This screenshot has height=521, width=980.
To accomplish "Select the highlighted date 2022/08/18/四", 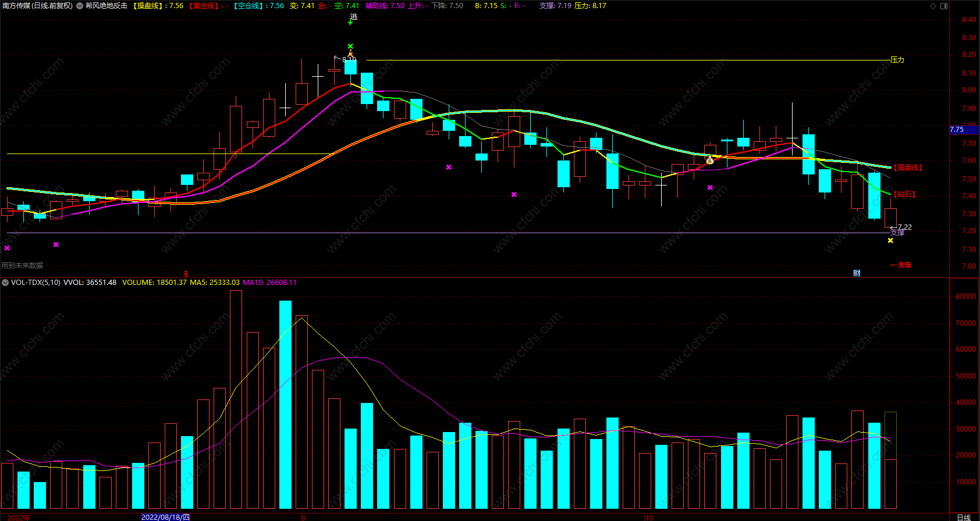I will (166, 517).
